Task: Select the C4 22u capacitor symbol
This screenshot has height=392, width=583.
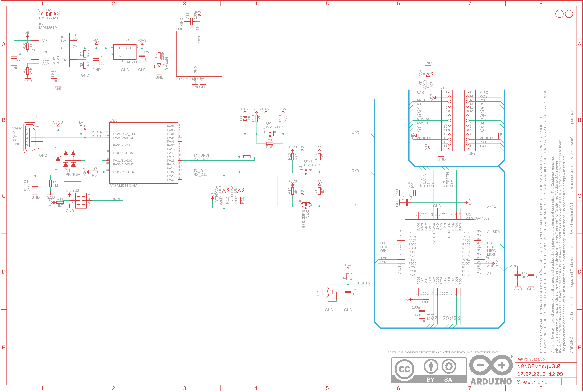Action: [14, 58]
